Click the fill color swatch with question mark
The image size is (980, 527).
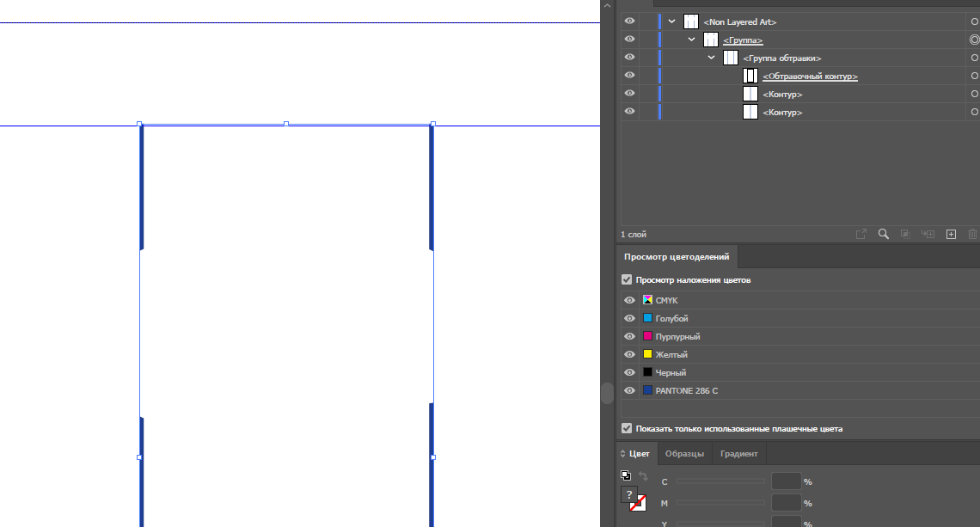pos(629,495)
